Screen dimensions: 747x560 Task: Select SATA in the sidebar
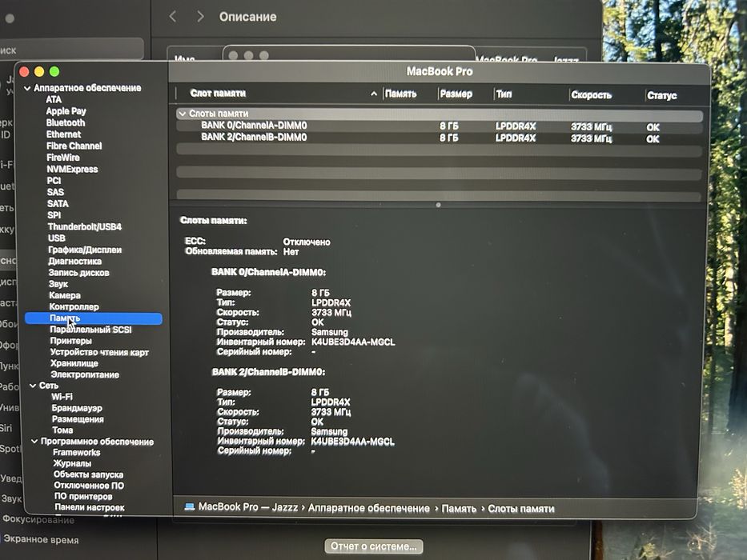pos(58,203)
